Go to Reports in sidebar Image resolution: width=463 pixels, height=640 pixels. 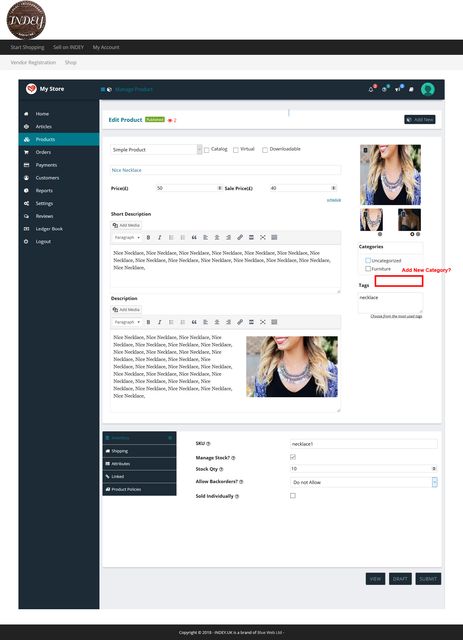click(x=59, y=191)
